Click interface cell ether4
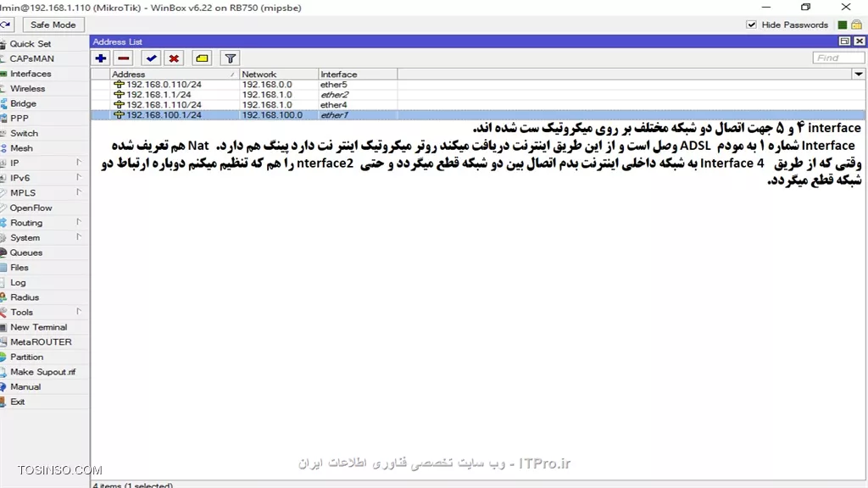This screenshot has width=868, height=488. [x=334, y=104]
